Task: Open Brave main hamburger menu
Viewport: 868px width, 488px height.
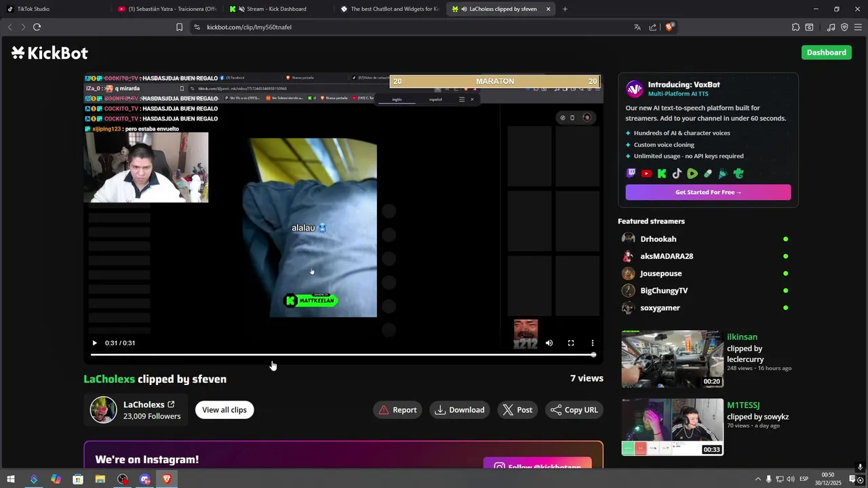Action: 858,27
